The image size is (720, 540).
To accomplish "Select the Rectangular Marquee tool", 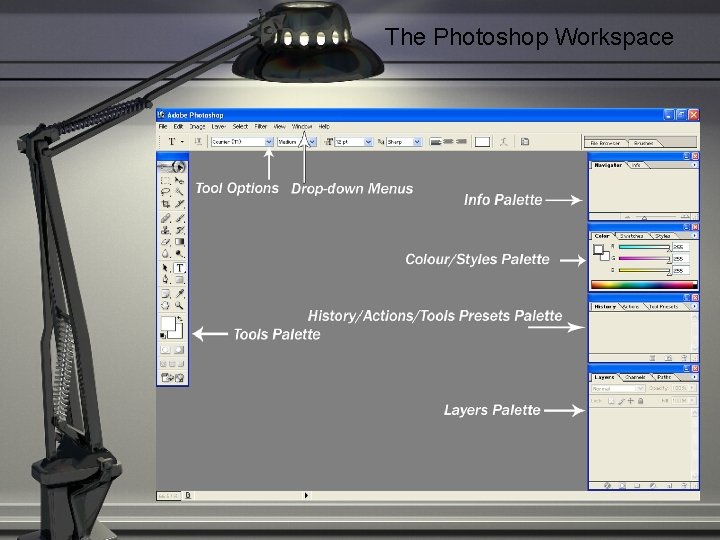I will [166, 180].
